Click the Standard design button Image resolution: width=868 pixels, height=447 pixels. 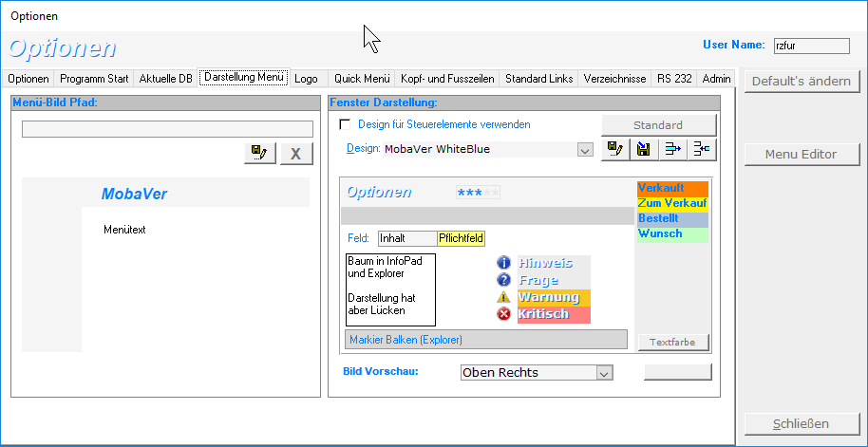tap(658, 125)
